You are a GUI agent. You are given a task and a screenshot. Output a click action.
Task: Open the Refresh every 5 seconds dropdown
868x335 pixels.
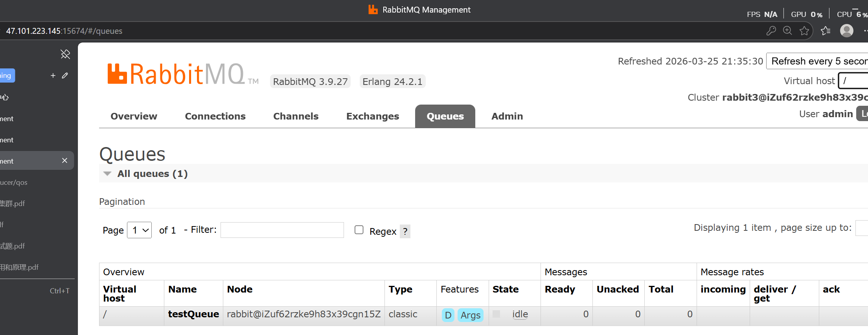pyautogui.click(x=817, y=61)
